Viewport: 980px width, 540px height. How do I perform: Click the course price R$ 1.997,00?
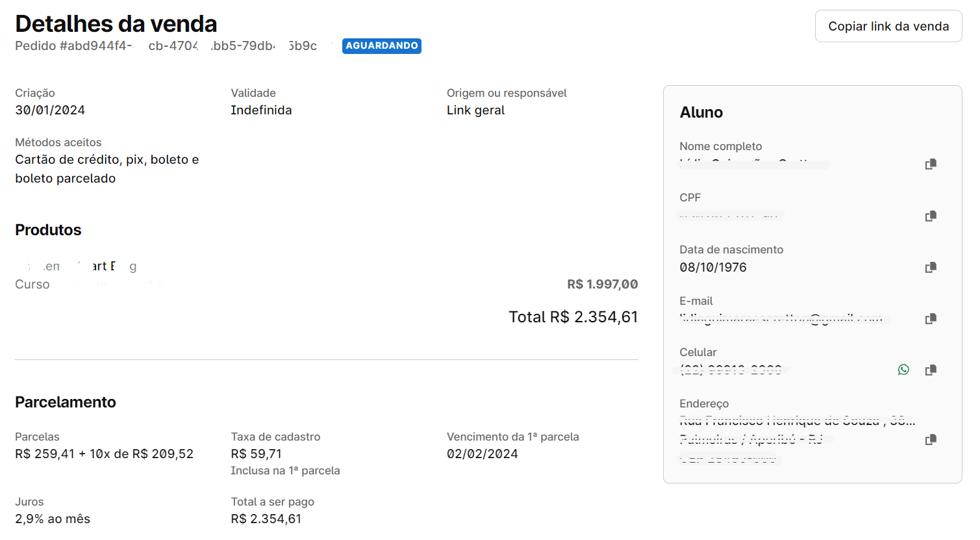(x=602, y=285)
